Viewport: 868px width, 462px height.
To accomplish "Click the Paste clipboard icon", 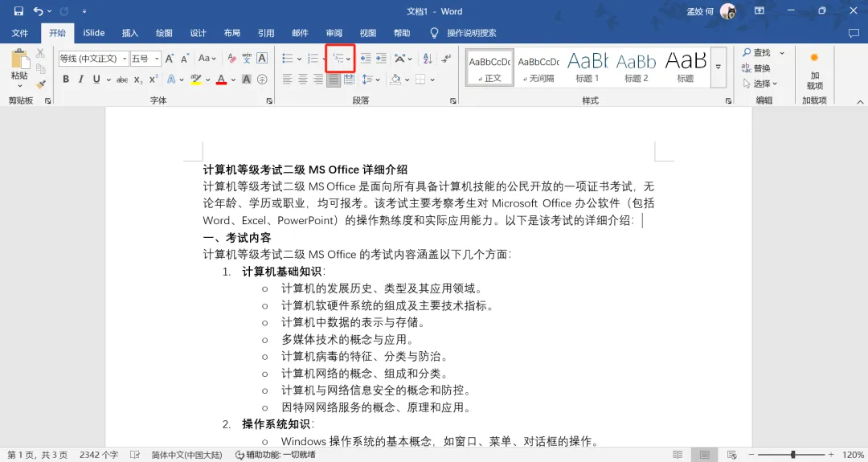I will tap(19, 59).
